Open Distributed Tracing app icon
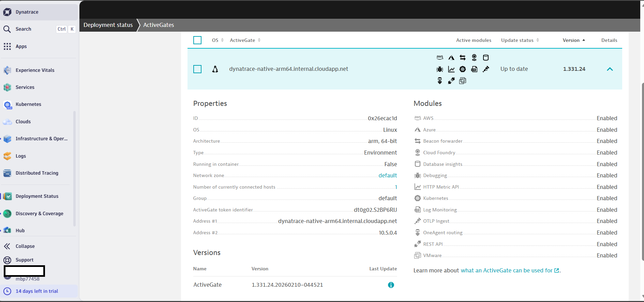This screenshot has height=302, width=644. 7,173
